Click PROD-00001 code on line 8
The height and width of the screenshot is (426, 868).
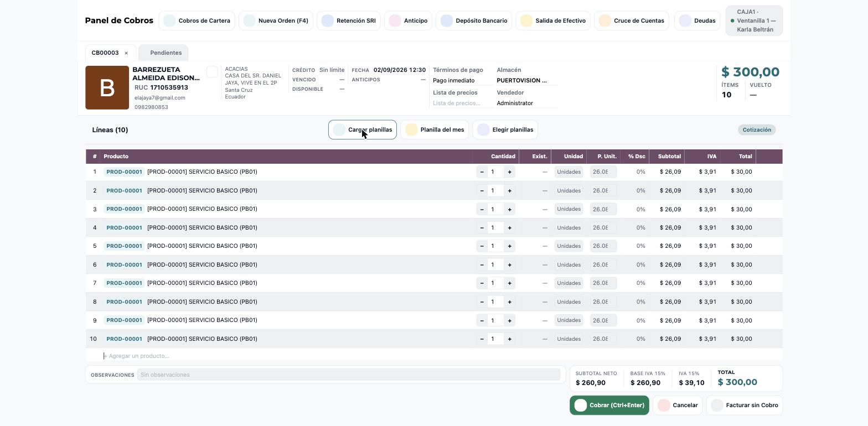(x=124, y=302)
